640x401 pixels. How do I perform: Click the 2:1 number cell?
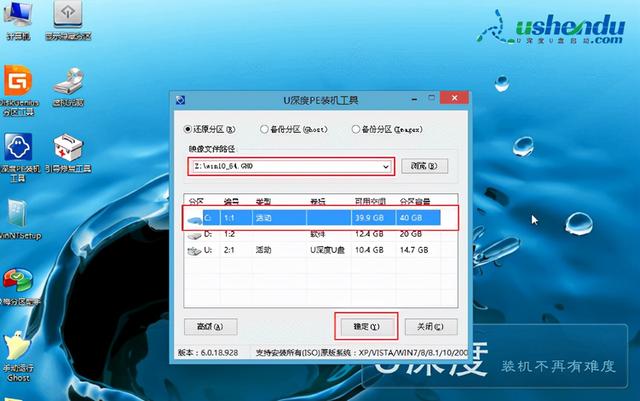229,250
